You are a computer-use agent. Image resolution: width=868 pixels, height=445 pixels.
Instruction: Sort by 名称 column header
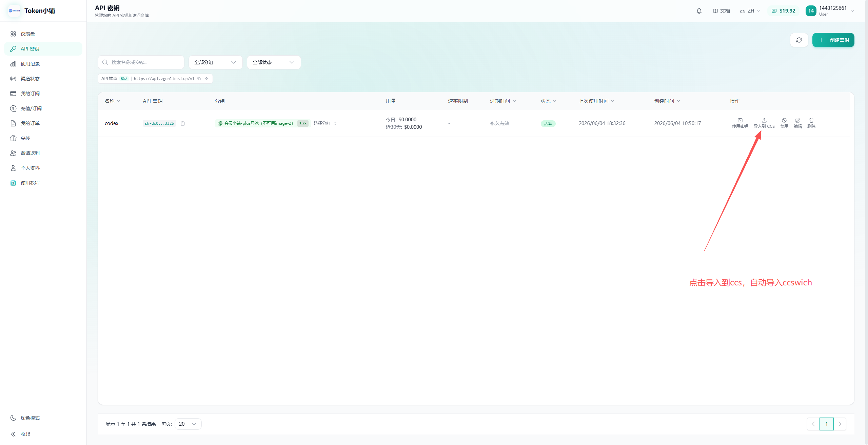[113, 101]
